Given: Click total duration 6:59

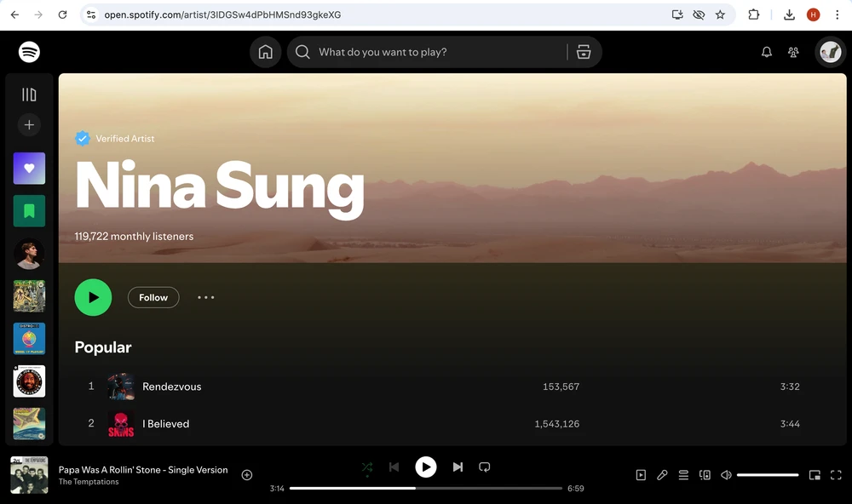Looking at the screenshot, I should point(575,489).
